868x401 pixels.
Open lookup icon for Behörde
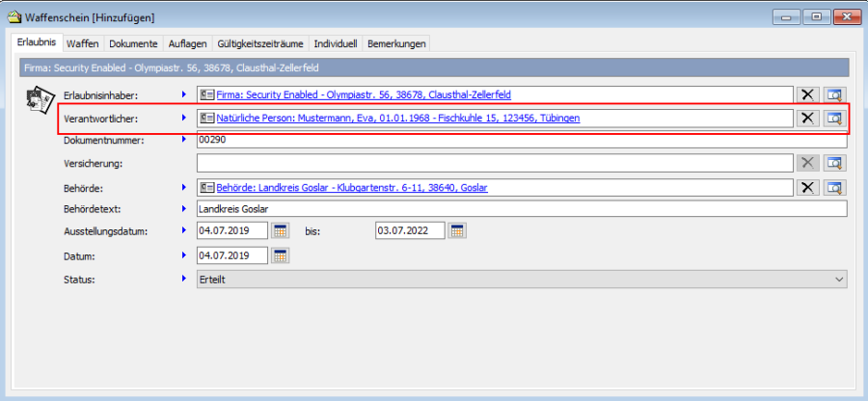click(x=834, y=187)
